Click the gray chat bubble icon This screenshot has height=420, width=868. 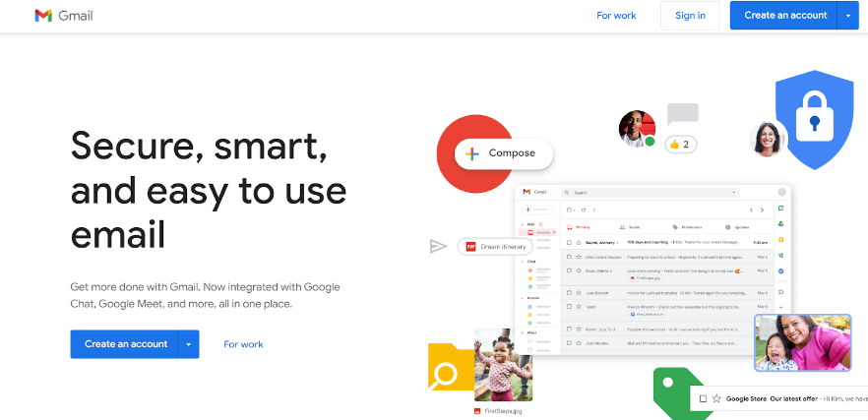pos(683,114)
